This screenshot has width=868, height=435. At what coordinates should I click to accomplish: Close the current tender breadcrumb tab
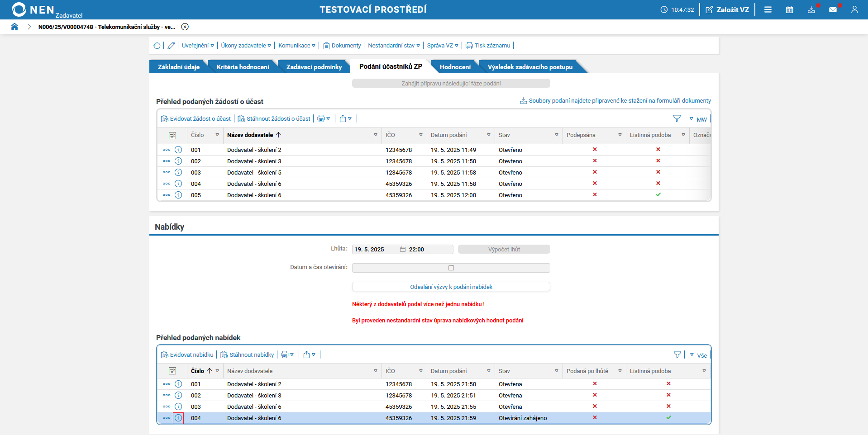(x=185, y=27)
